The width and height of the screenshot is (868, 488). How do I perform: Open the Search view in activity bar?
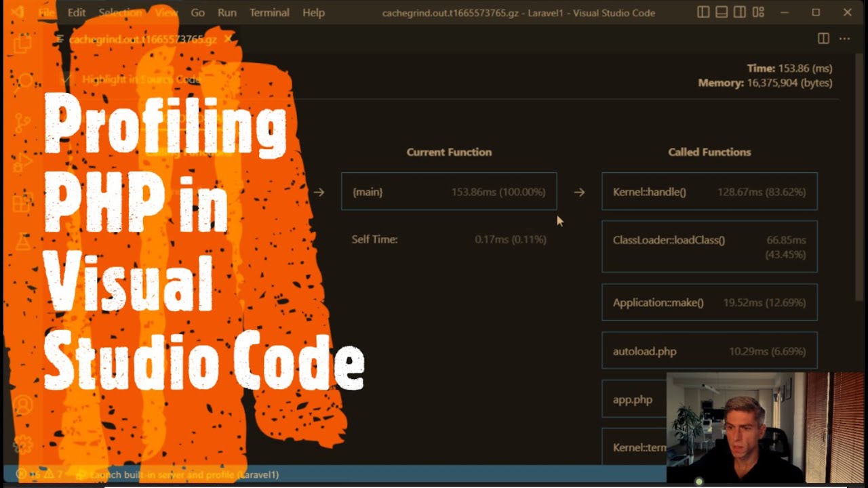(23, 81)
